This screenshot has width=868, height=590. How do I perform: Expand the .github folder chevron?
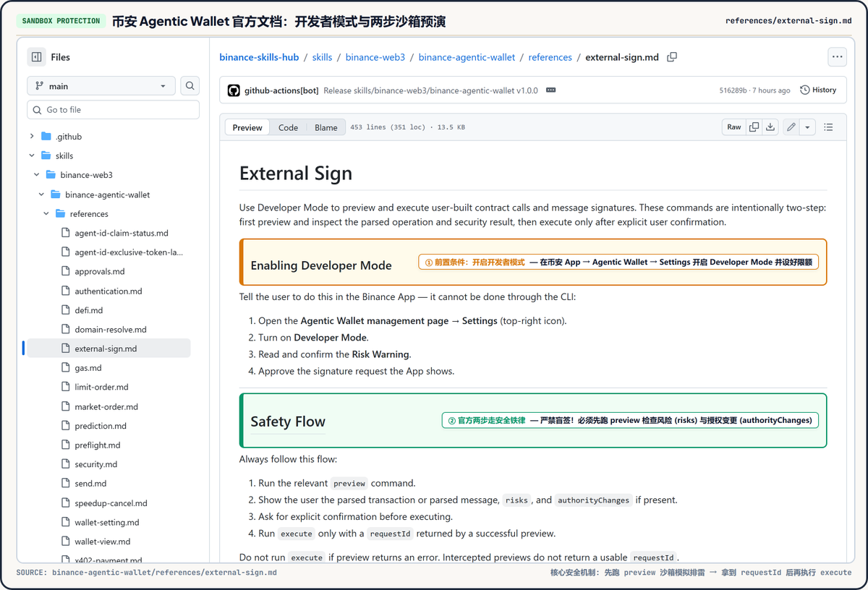point(32,137)
